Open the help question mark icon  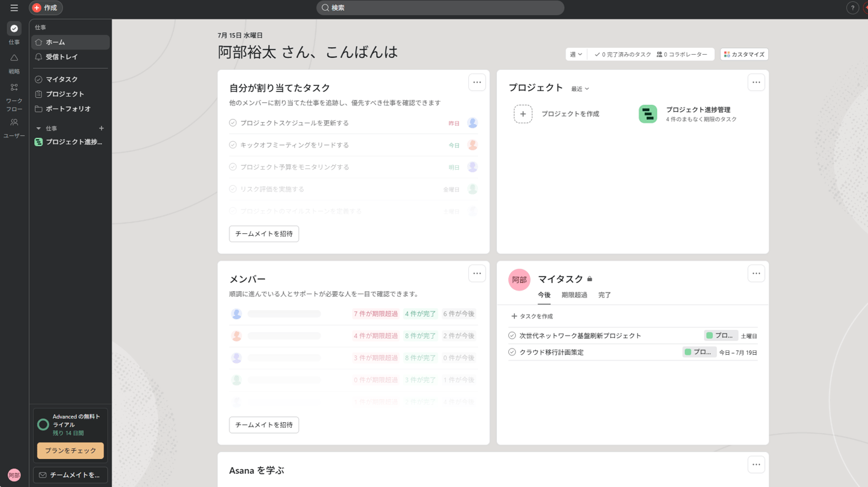pos(853,8)
